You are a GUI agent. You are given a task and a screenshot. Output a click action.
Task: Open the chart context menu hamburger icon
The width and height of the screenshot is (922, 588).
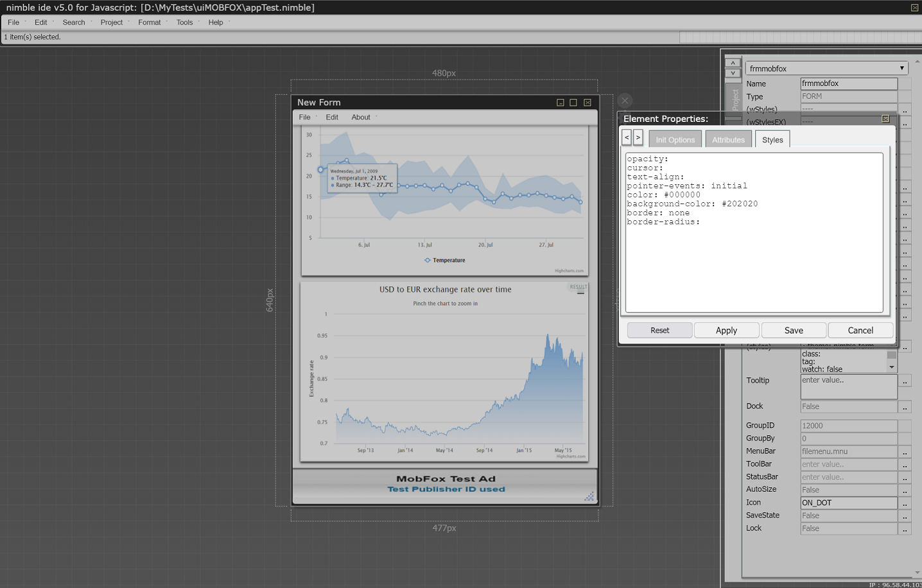point(580,293)
